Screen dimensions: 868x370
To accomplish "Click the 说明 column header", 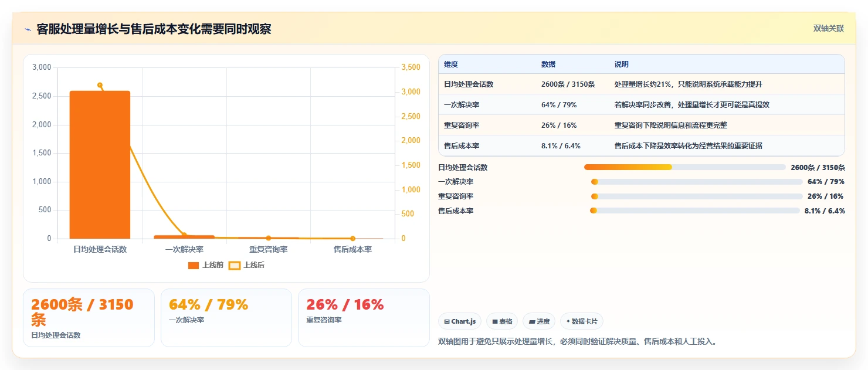I will (x=622, y=65).
